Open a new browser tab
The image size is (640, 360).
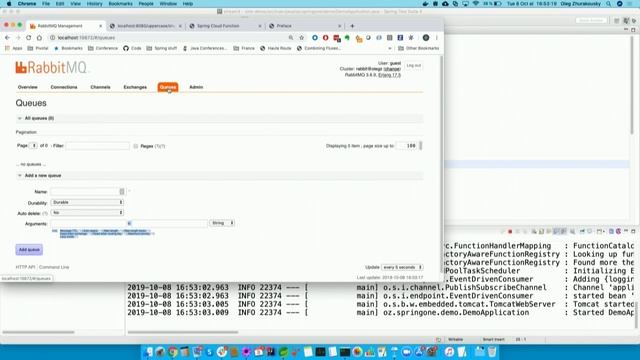pos(352,26)
